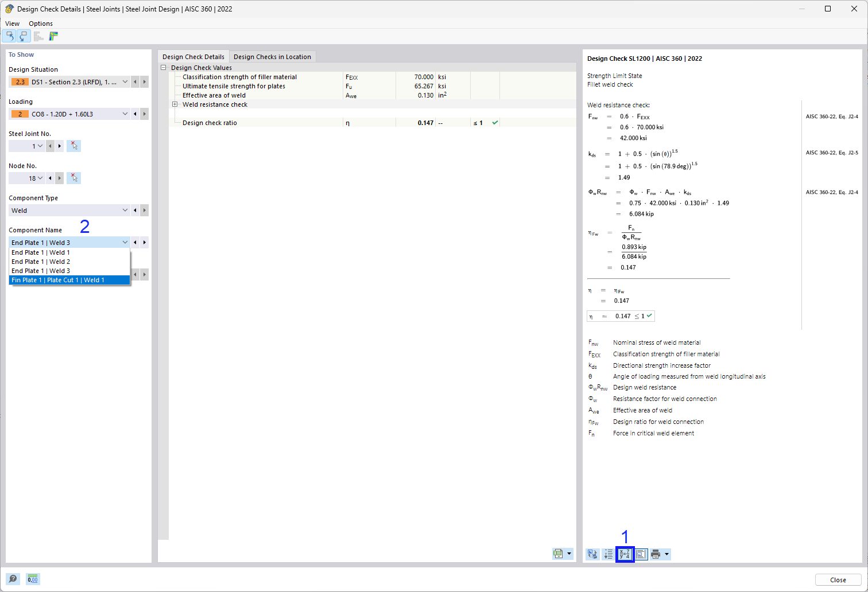868x592 pixels.
Task: Toggle the image-with-text layout button in formula toolbar
Action: tap(641, 554)
